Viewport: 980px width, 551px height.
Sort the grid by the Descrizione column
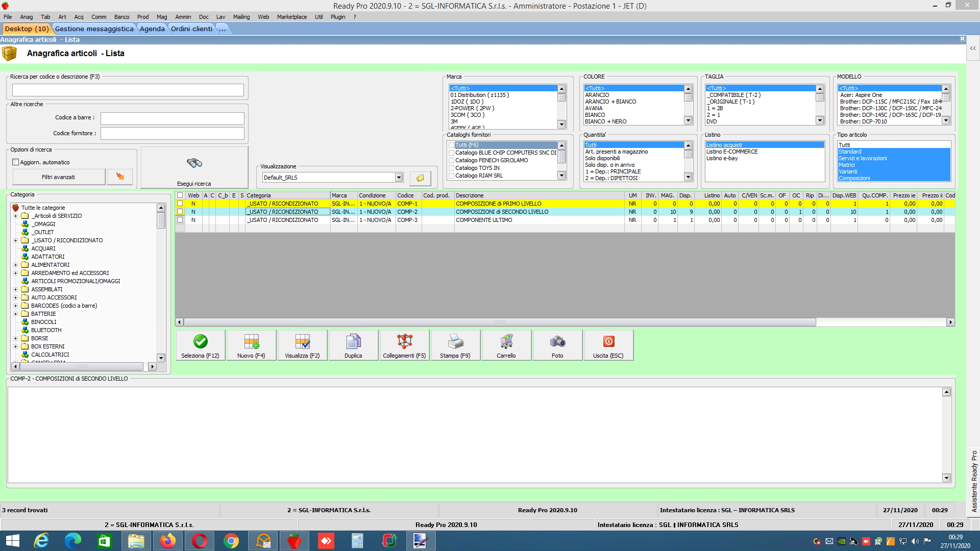click(539, 195)
